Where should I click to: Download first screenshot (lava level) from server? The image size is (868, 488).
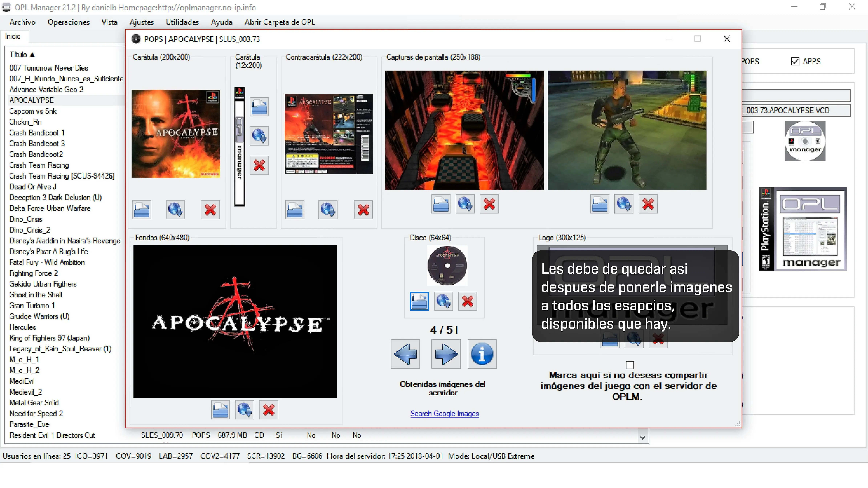[465, 204]
